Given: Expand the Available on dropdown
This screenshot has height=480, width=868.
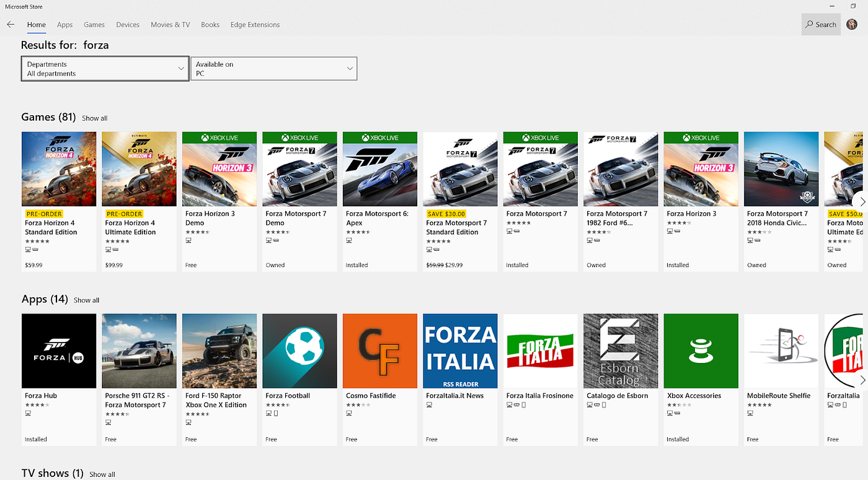Looking at the screenshot, I should point(273,69).
